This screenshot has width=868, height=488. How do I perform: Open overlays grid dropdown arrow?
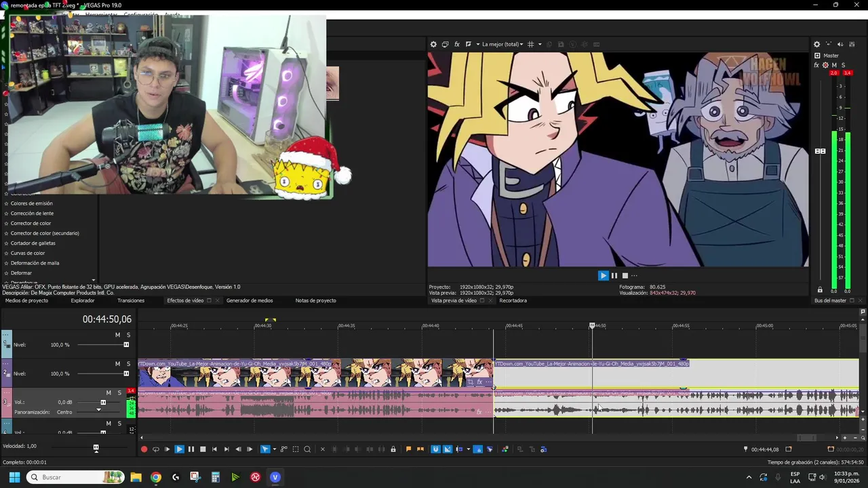(539, 44)
